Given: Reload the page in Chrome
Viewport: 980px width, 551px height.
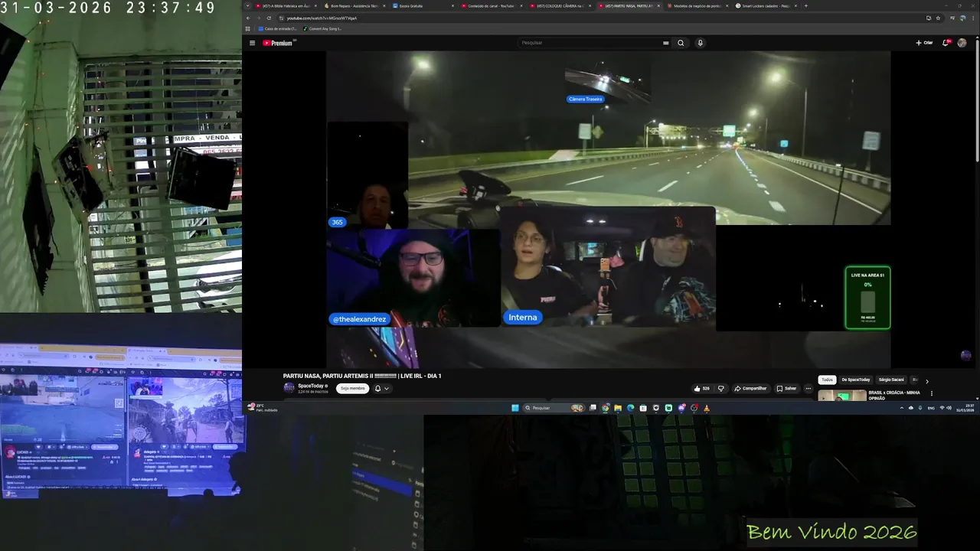Looking at the screenshot, I should coord(269,18).
